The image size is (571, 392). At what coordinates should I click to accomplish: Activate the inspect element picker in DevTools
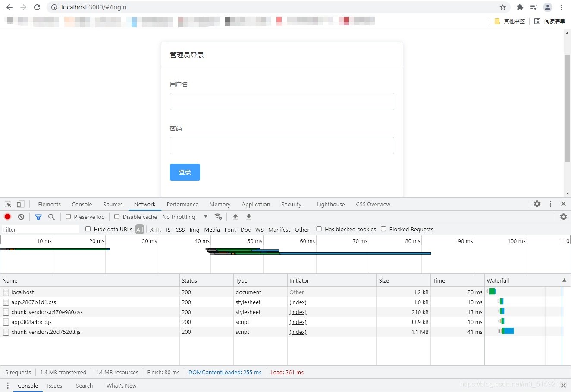[x=8, y=204]
